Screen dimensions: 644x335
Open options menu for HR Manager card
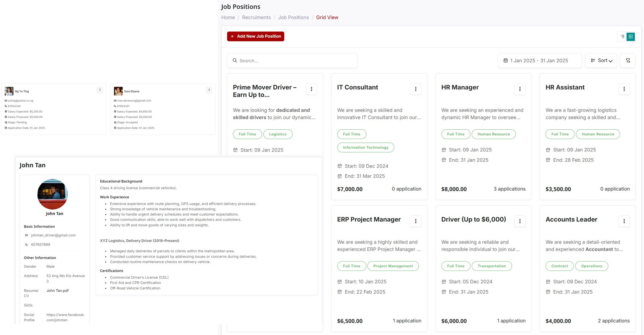pyautogui.click(x=520, y=89)
